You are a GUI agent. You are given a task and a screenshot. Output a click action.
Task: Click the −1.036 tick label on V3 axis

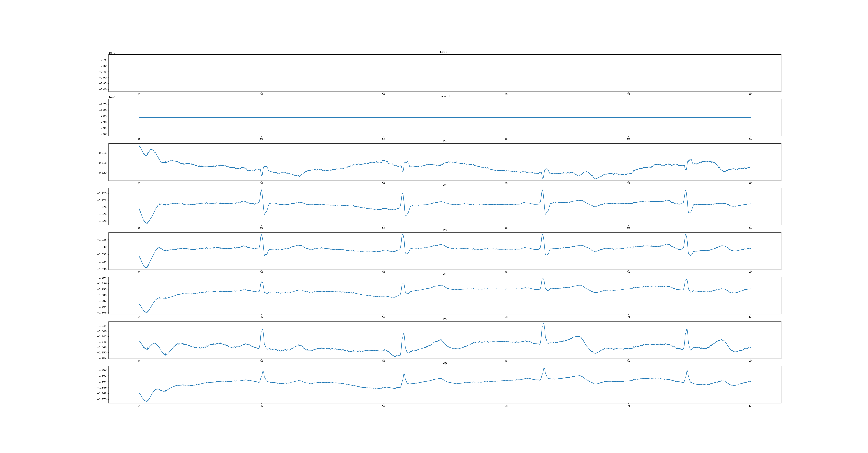[x=102, y=269]
